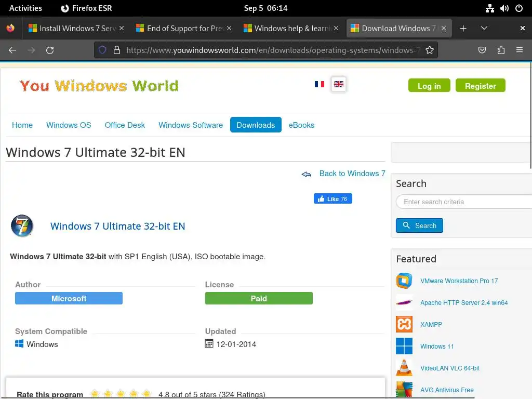This screenshot has width=532, height=399.
Task: Open the AVG Antivirus Free link
Action: (x=446, y=390)
